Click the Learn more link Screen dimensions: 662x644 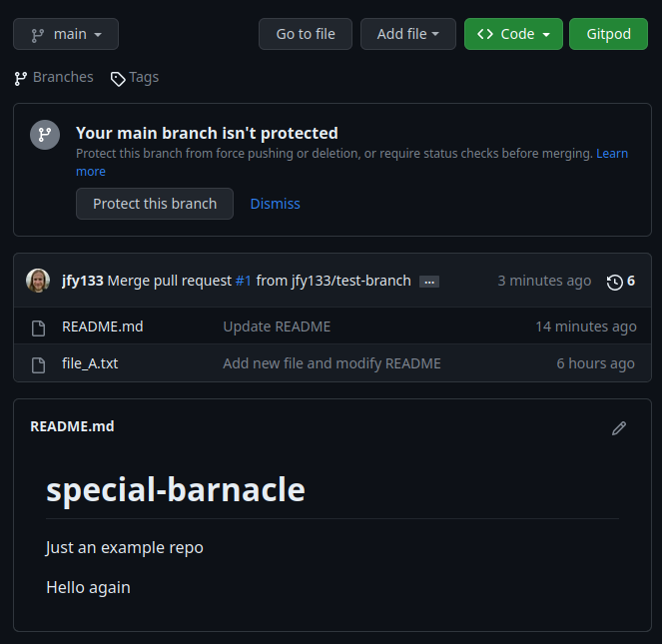612,154
